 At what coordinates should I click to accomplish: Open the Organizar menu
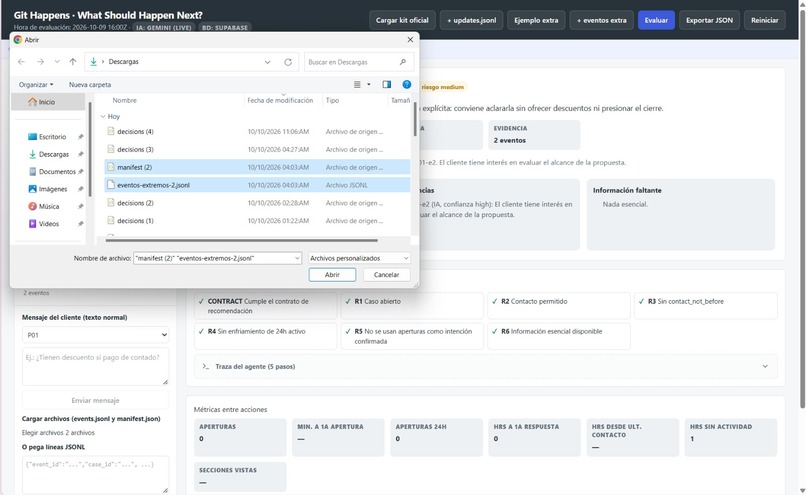point(35,85)
